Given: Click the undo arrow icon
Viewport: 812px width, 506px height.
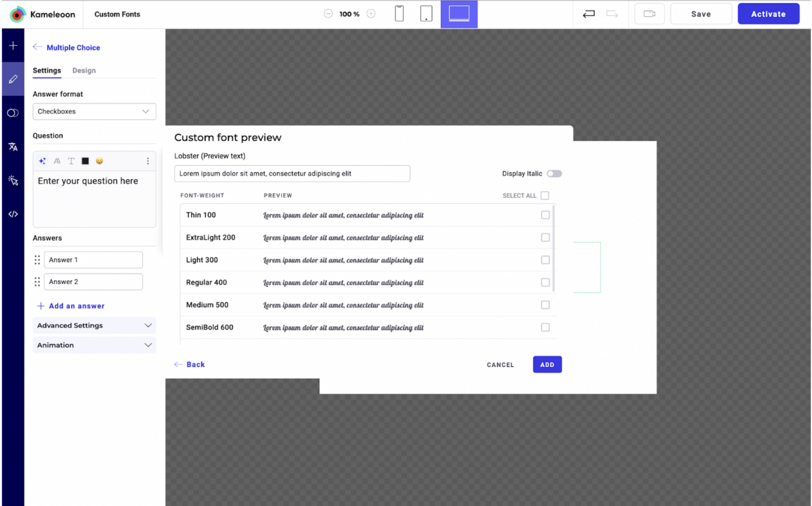Looking at the screenshot, I should tap(588, 14).
